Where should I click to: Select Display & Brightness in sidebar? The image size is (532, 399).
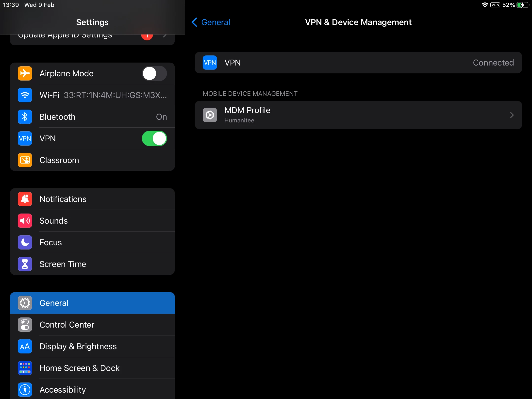click(92, 346)
